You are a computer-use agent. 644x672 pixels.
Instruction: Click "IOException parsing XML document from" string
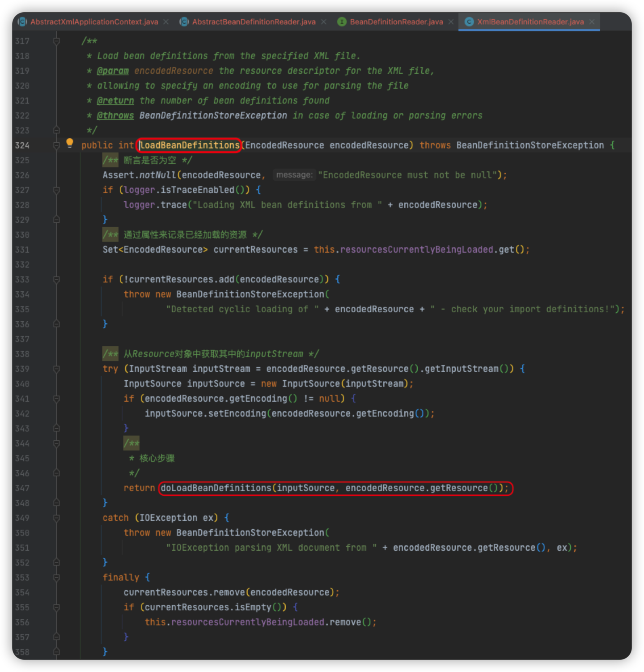271,548
